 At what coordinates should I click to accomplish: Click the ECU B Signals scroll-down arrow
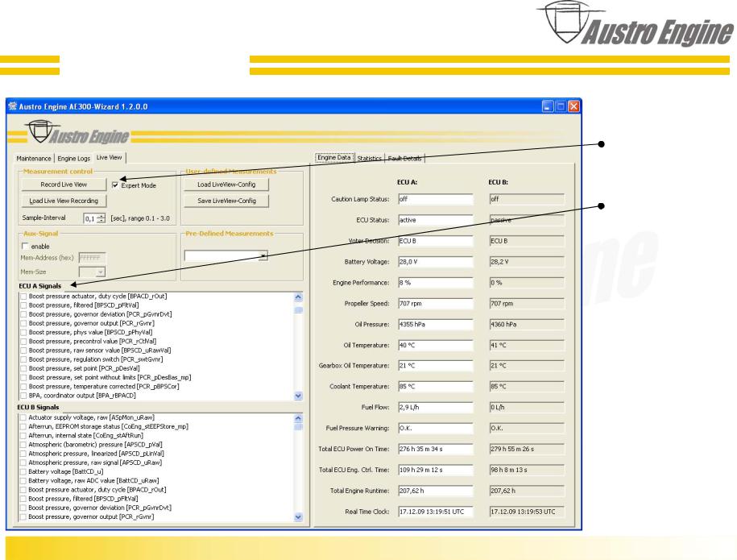click(x=298, y=517)
